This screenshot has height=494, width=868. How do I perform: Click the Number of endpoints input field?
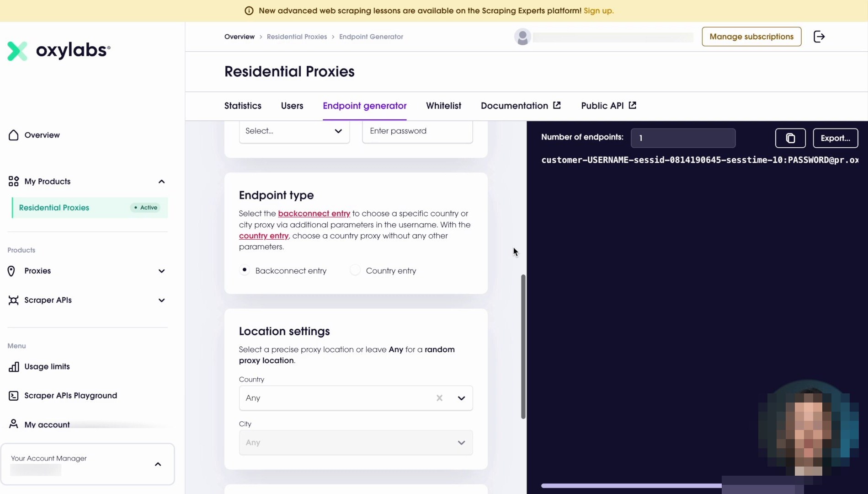[683, 138]
